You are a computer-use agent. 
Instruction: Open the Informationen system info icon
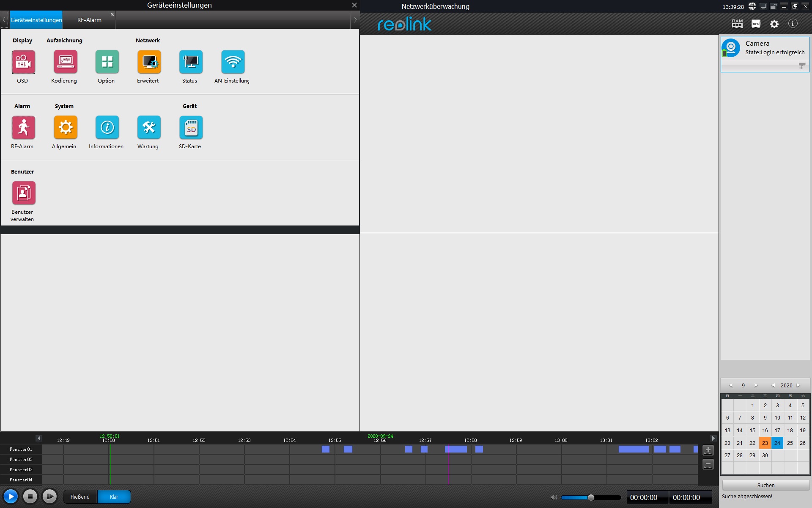click(x=107, y=127)
